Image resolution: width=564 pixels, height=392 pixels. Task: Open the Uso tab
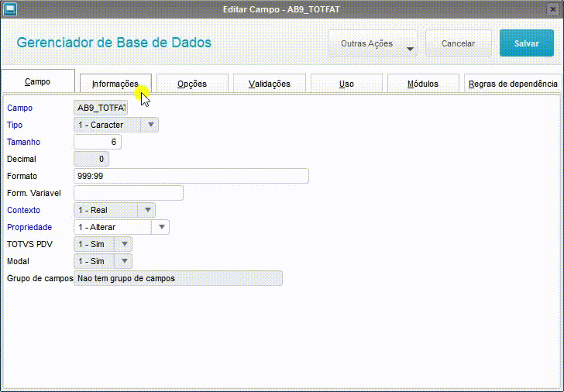coord(346,84)
